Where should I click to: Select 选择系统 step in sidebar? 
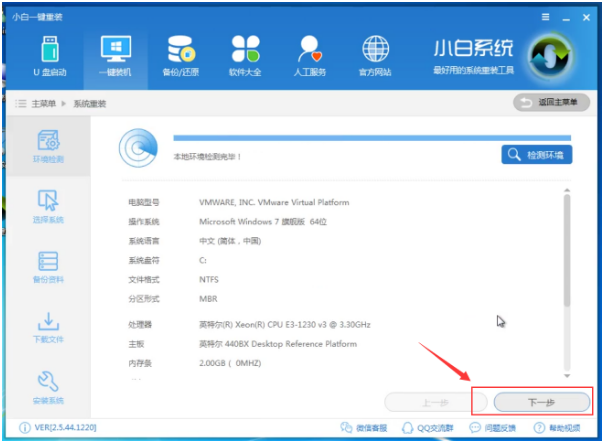tap(48, 207)
